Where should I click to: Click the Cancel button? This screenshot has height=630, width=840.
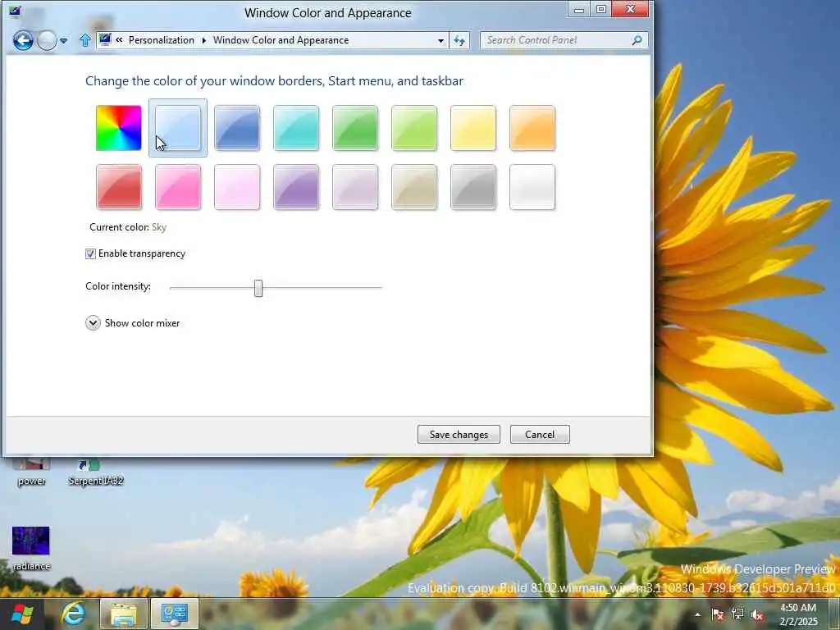540,435
